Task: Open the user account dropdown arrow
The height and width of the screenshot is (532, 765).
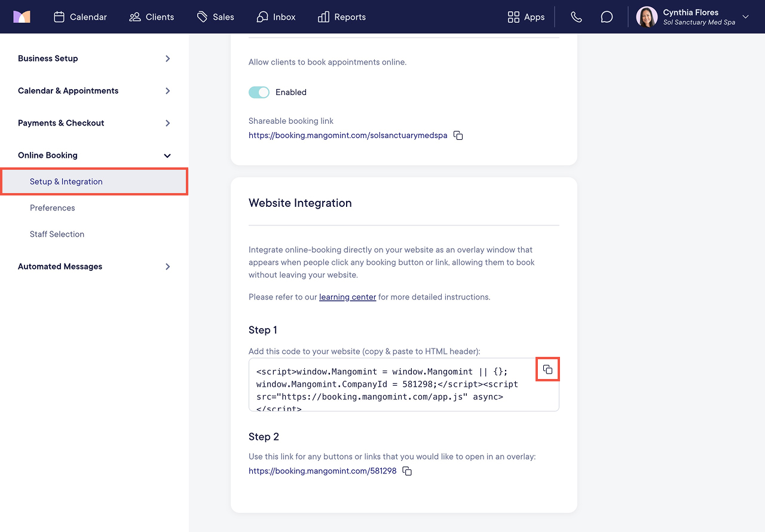Action: point(746,17)
